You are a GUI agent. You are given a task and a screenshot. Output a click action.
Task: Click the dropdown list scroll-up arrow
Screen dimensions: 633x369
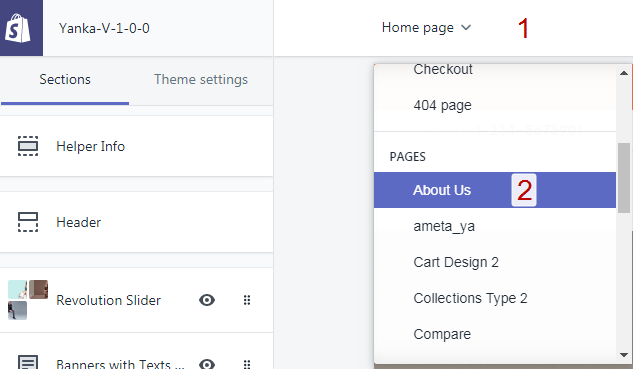624,73
